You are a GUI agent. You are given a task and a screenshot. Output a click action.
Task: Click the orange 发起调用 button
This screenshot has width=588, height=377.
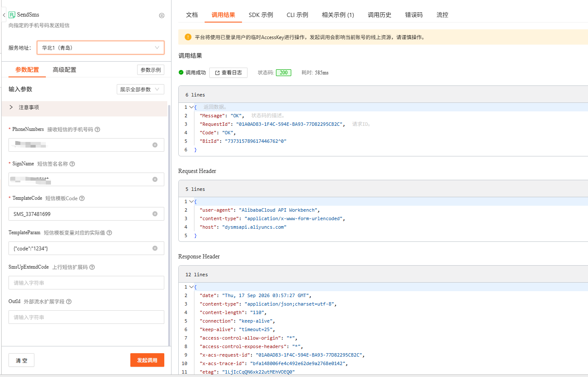pyautogui.click(x=147, y=360)
